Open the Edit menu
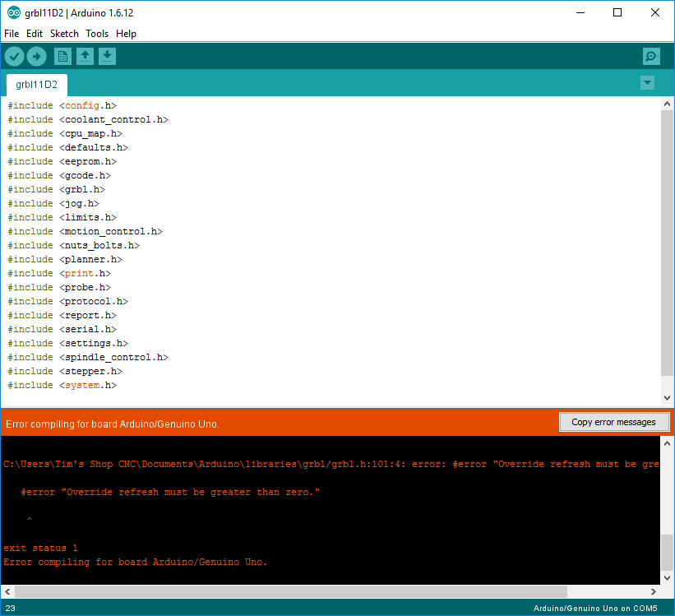 (35, 34)
